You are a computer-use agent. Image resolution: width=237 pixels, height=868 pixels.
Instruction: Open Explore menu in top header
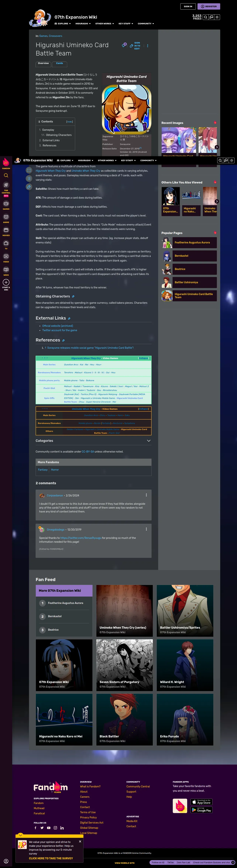[63, 24]
